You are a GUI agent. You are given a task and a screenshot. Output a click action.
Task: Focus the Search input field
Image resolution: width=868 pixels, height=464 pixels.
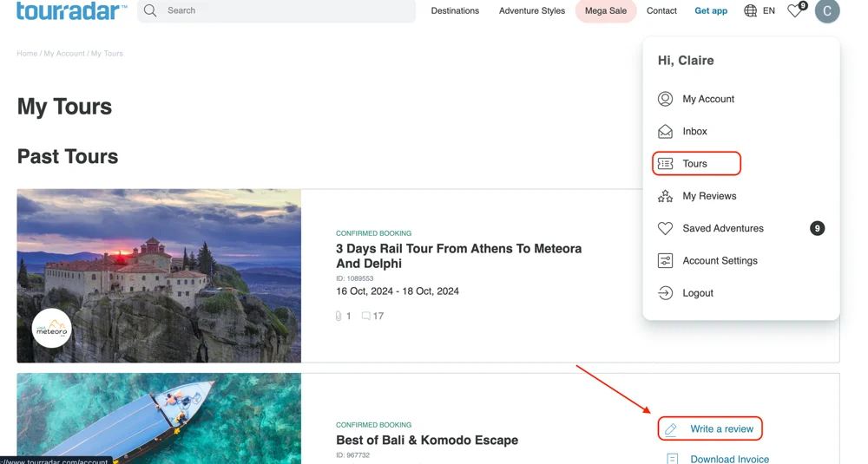pyautogui.click(x=276, y=10)
